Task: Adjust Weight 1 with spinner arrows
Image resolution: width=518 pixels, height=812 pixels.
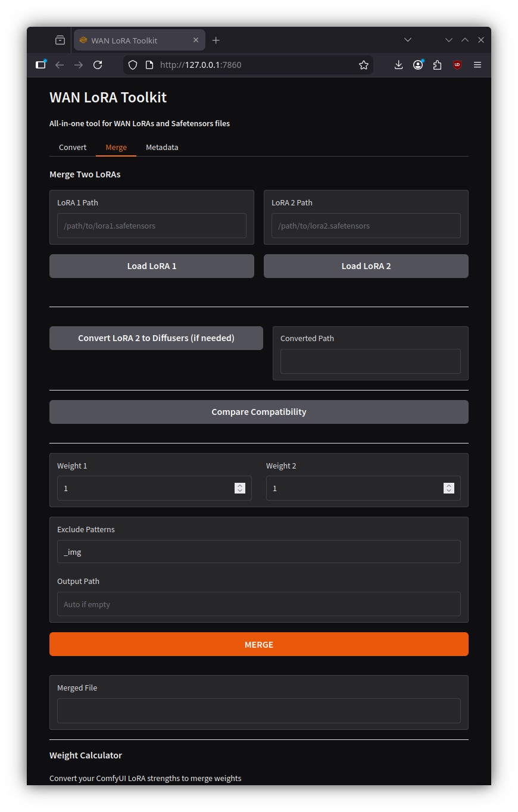Action: [x=240, y=488]
